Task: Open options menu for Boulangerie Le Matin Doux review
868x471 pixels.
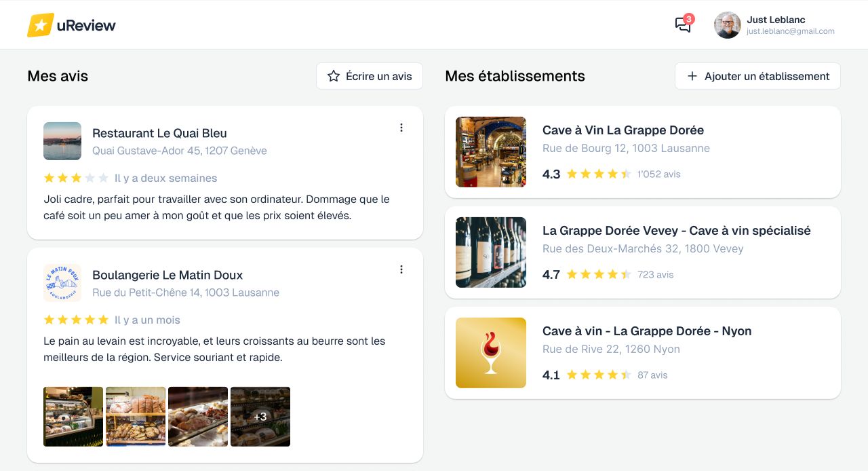Action: (x=401, y=269)
